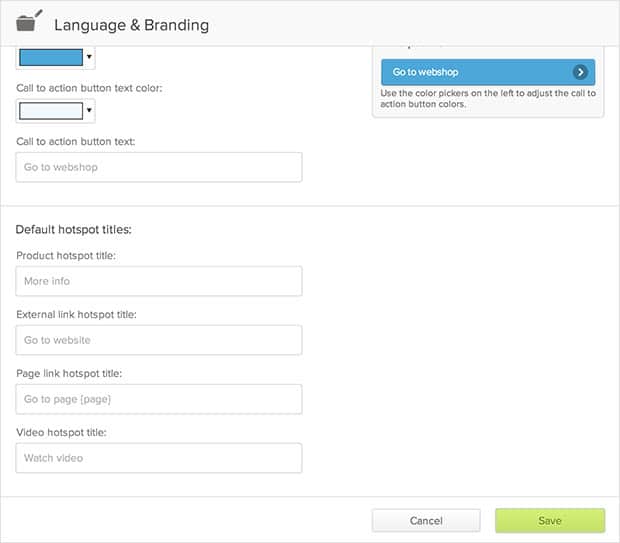This screenshot has height=543, width=620.
Task: Click into the Page link hotspot title field
Action: 159,399
